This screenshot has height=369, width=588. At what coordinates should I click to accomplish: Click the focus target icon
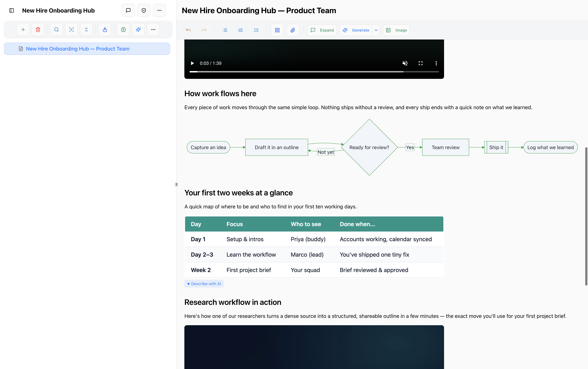coord(71,30)
